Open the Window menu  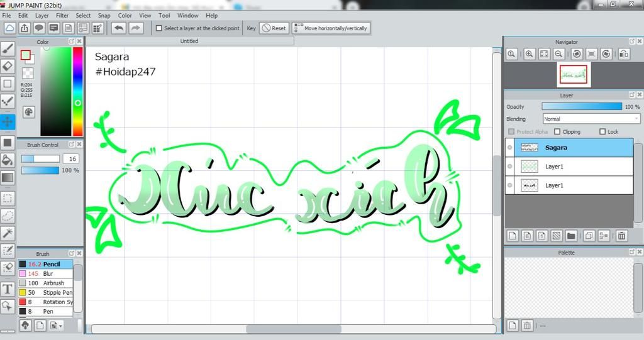pos(187,16)
